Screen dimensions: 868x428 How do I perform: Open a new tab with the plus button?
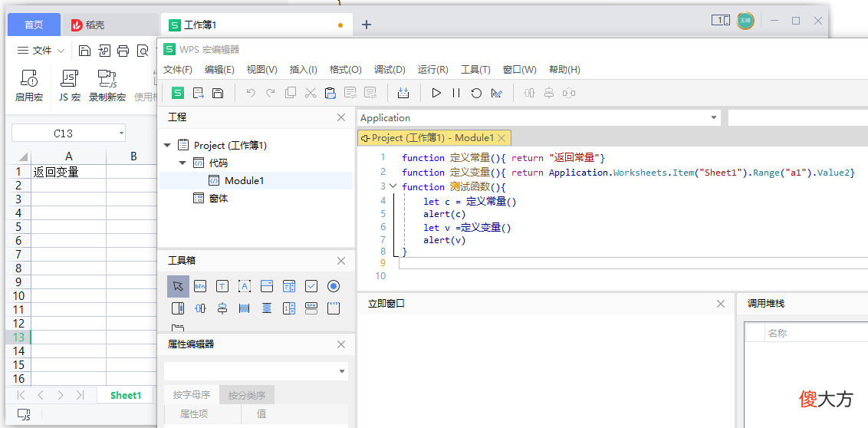[366, 25]
